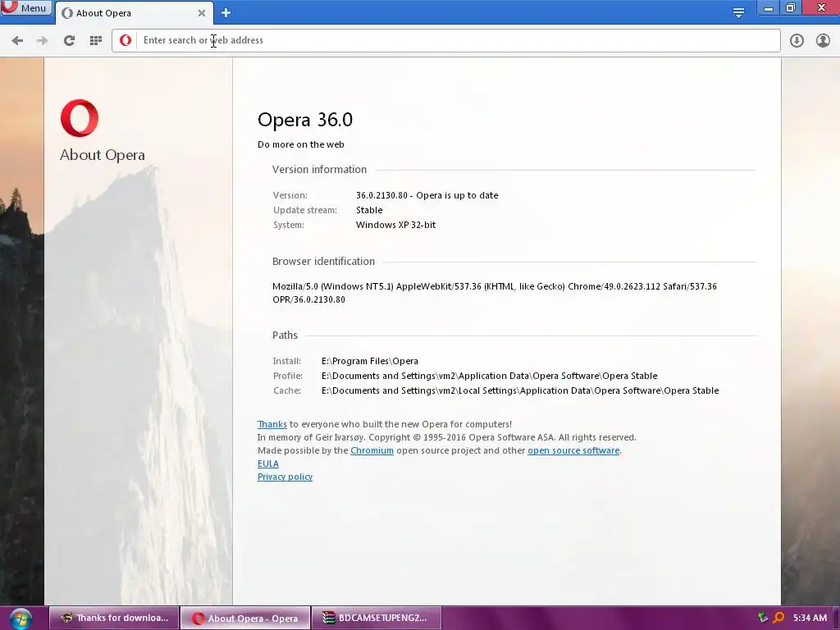Click the large Opera logo

coord(80,118)
